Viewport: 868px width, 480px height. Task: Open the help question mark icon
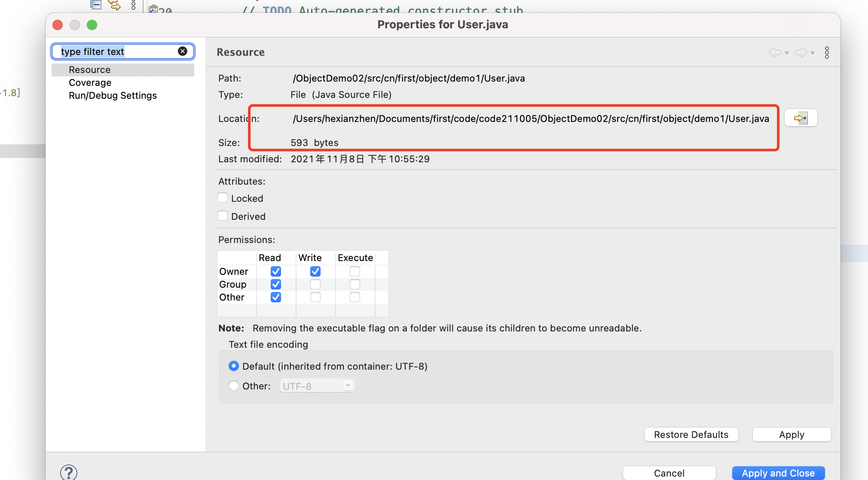[x=69, y=472]
